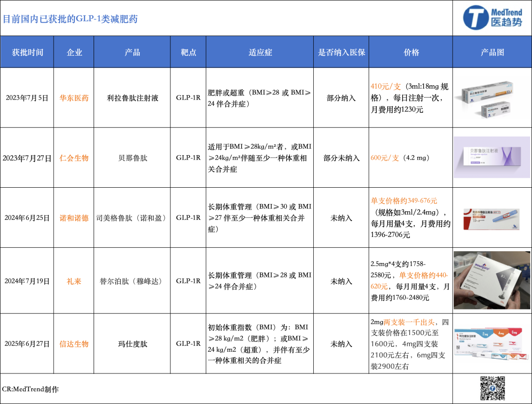The image size is (532, 404).
Task: Click GLP-1R in the 礼来 row
Action: coord(188,281)
